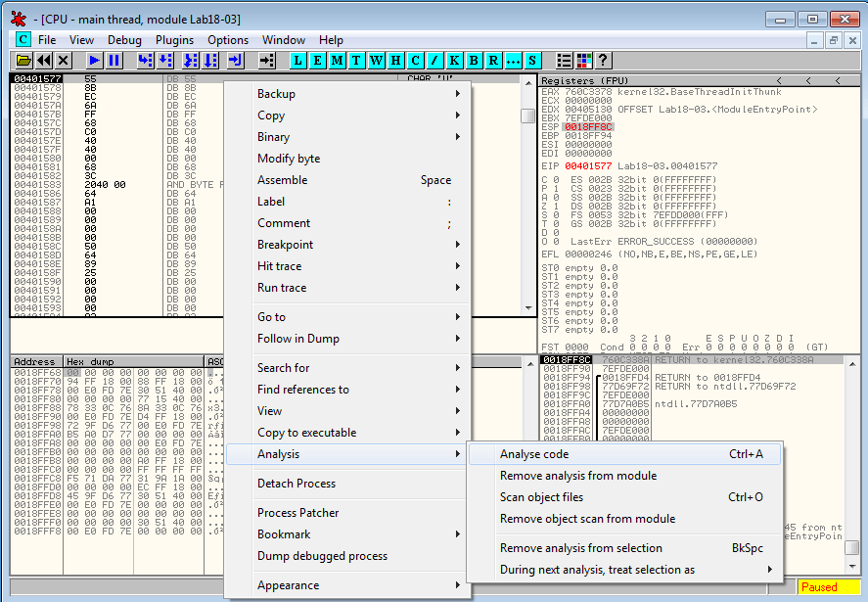Click Dump debugged process entry
The width and height of the screenshot is (868, 602).
322,556
